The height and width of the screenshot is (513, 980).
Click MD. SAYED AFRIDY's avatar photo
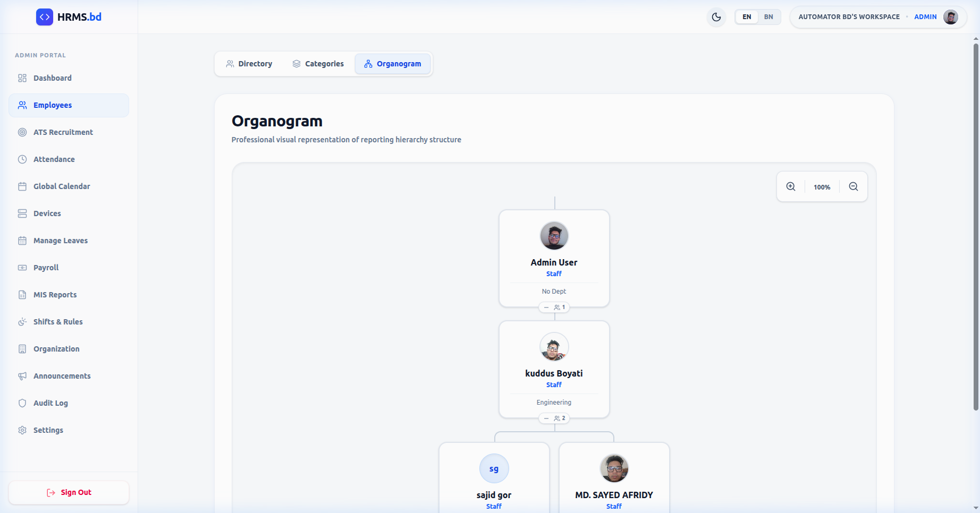[614, 468]
